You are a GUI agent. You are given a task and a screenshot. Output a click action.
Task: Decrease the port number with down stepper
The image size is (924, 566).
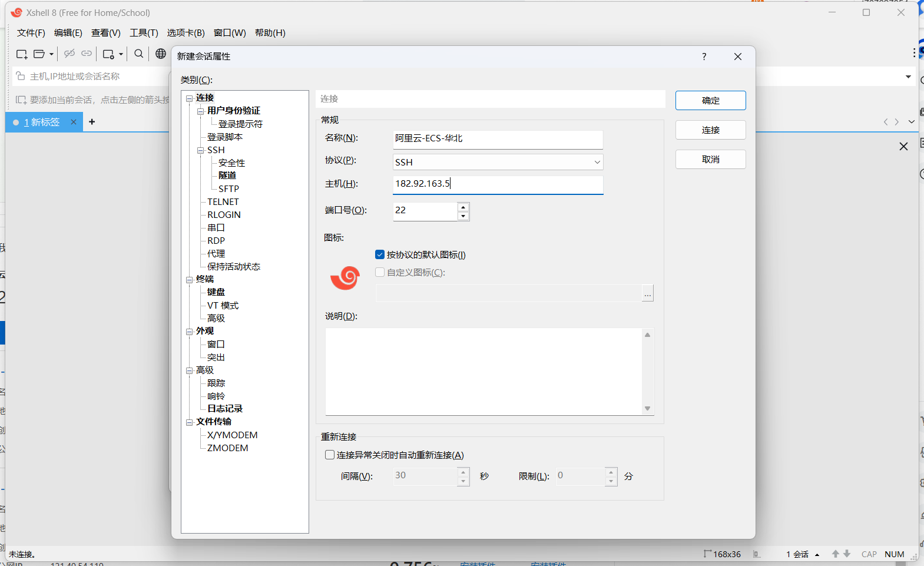point(463,216)
